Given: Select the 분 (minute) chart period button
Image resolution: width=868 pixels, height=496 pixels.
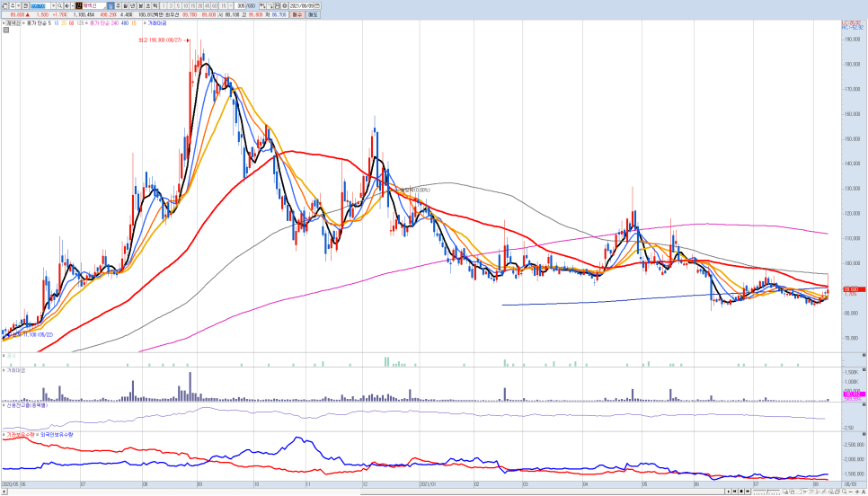Looking at the screenshot, I should 140,5.
